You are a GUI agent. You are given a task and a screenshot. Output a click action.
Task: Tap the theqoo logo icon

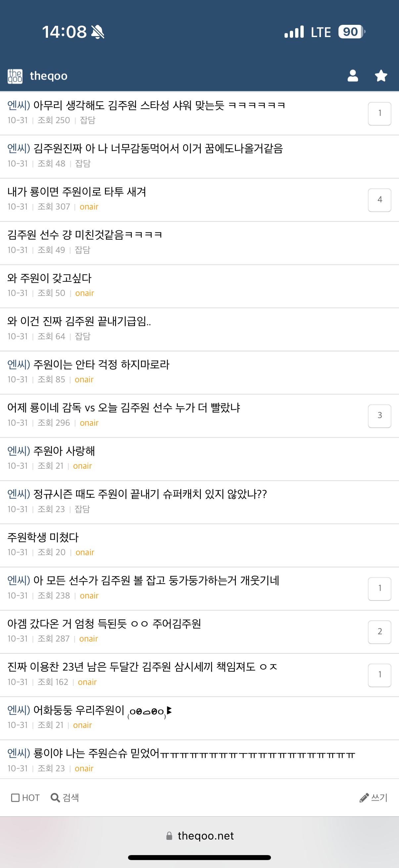pyautogui.click(x=15, y=76)
